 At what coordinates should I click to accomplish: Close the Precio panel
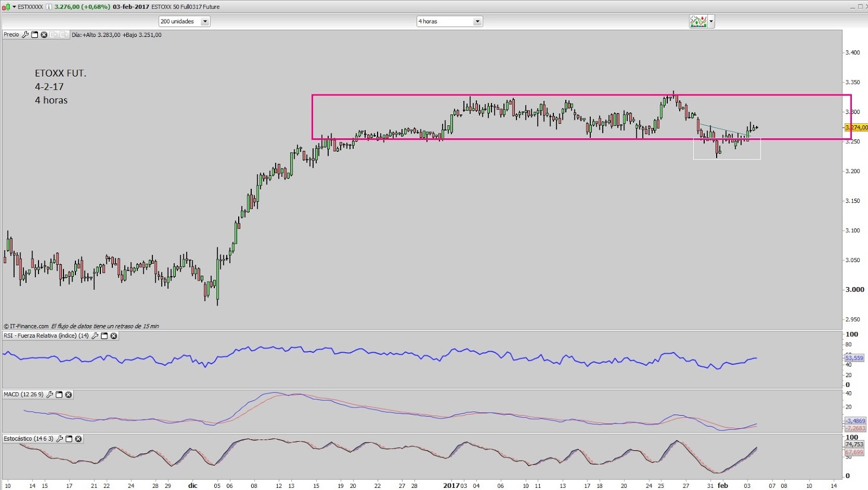tap(44, 35)
